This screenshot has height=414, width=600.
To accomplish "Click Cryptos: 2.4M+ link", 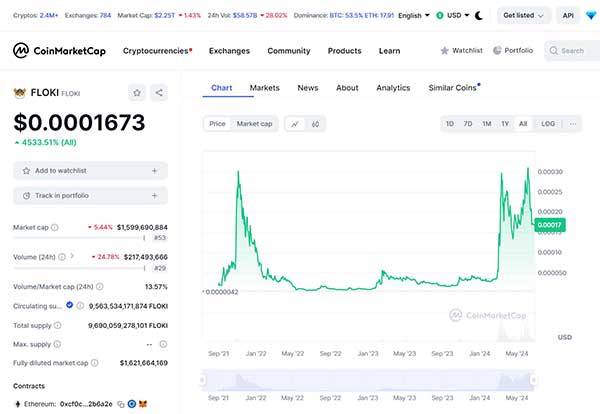I will click(x=36, y=16).
